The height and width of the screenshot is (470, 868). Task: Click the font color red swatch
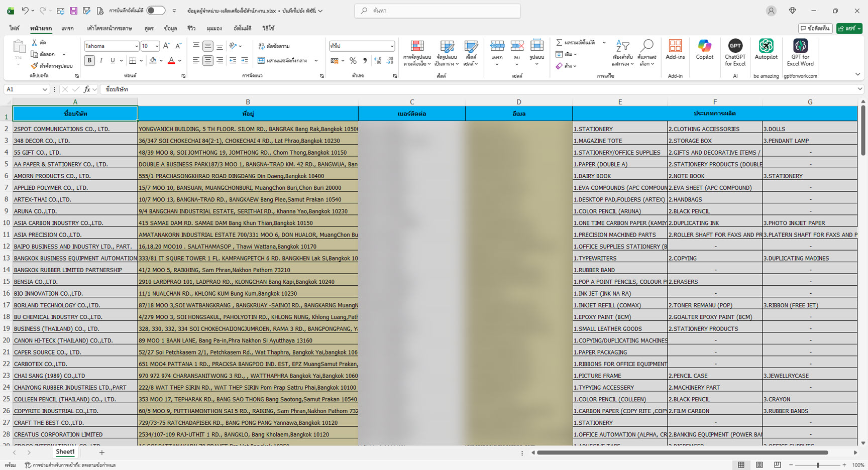[171, 61]
